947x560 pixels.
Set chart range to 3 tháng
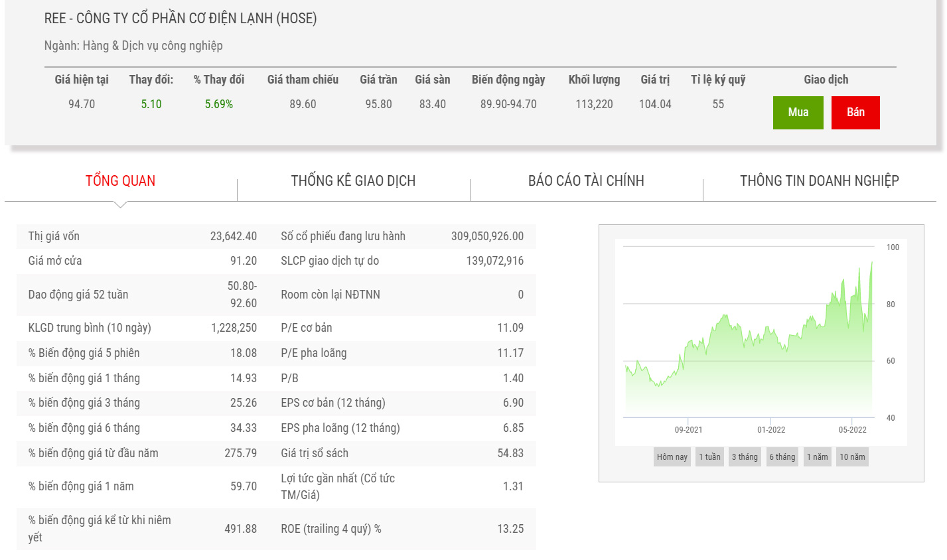(745, 457)
